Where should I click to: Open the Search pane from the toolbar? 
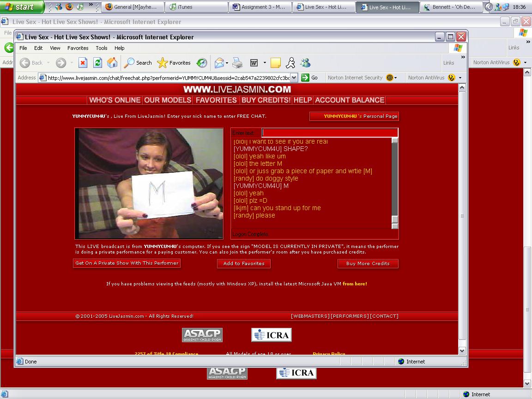(x=138, y=63)
